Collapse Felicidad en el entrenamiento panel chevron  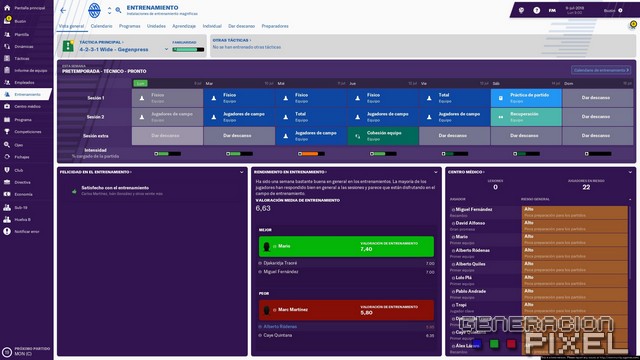click(242, 172)
